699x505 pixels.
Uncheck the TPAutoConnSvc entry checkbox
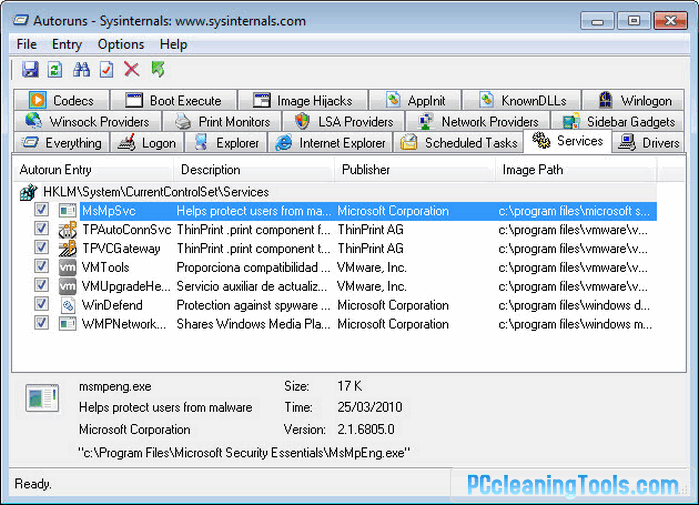[41, 228]
